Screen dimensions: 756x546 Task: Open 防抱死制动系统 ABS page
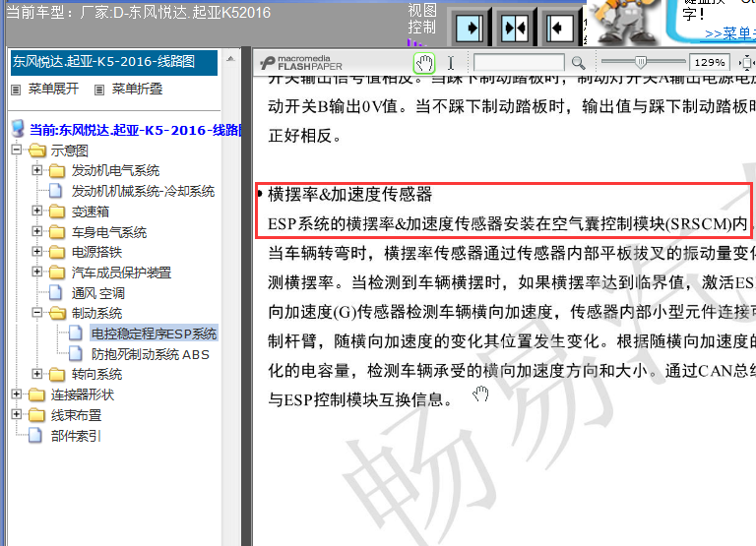pyautogui.click(x=150, y=354)
